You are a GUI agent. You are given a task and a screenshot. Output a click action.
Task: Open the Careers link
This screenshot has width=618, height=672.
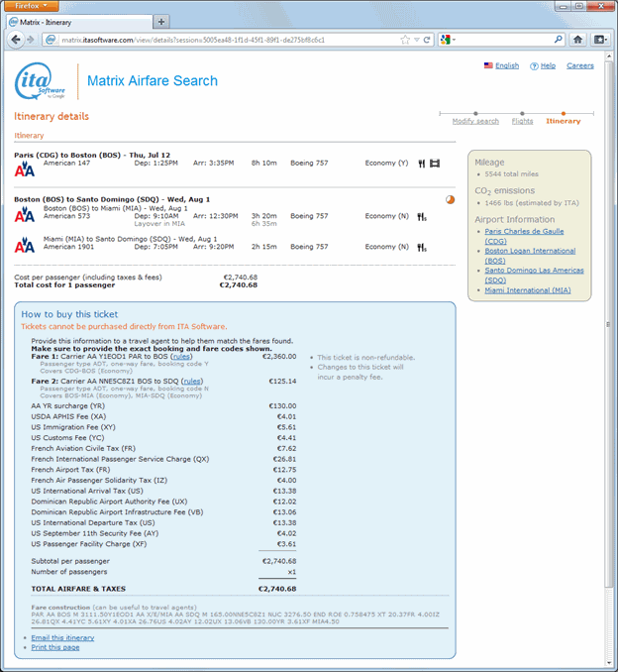580,65
